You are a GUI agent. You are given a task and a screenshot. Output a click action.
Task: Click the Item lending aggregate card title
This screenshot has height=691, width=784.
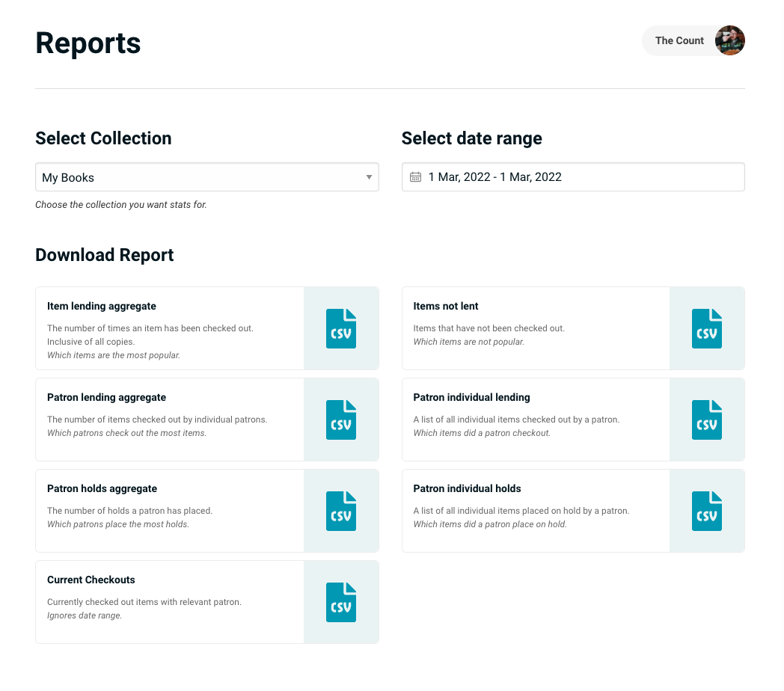point(102,306)
